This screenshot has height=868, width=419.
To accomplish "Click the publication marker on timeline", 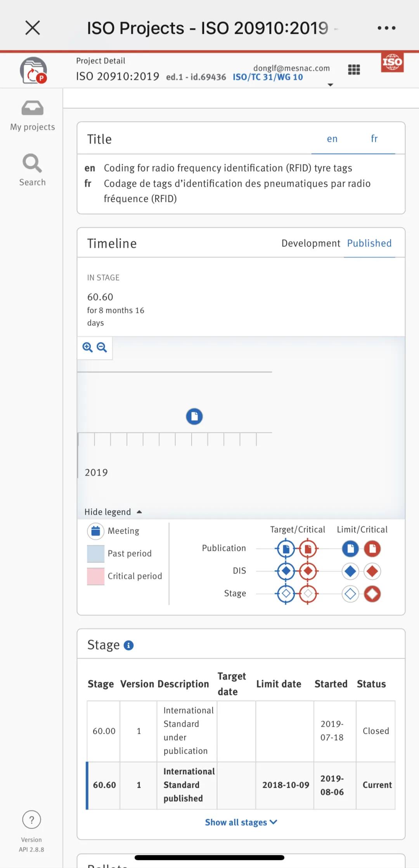I will coord(194,416).
